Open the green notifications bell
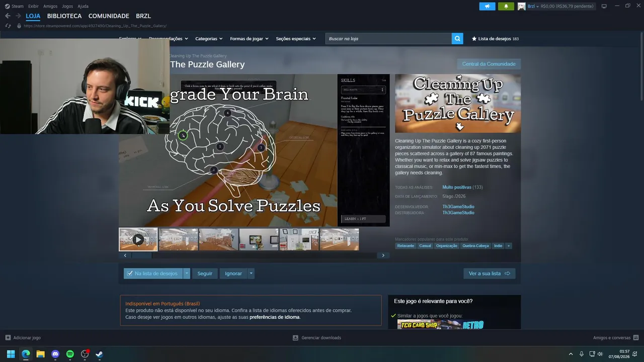The width and height of the screenshot is (644, 362). [506, 6]
